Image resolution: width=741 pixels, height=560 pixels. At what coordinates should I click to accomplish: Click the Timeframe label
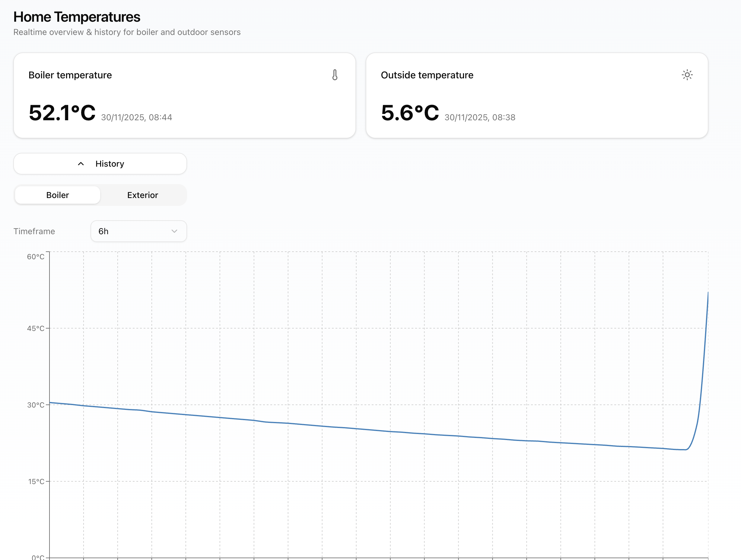(34, 231)
